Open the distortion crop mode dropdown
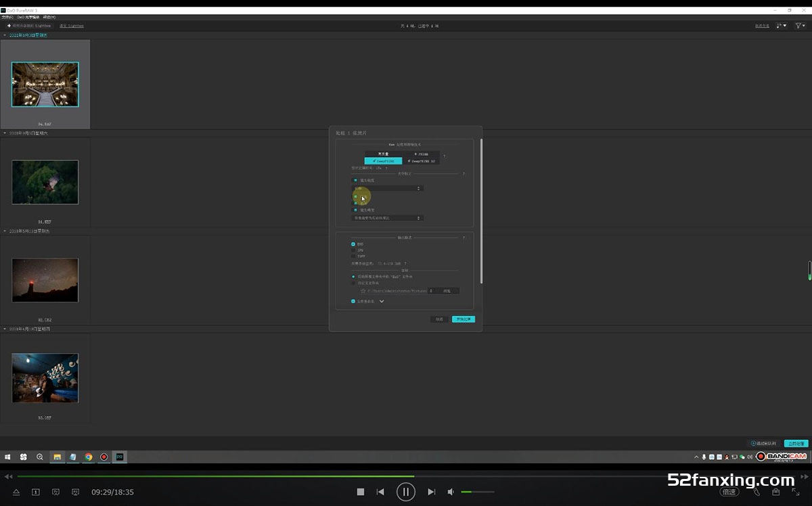This screenshot has height=506, width=812. 388,218
